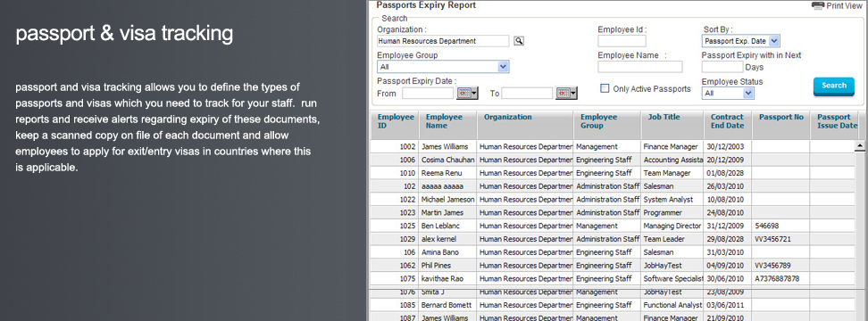Select employee ID 1085 cell
The image size is (868, 321).
(394, 305)
